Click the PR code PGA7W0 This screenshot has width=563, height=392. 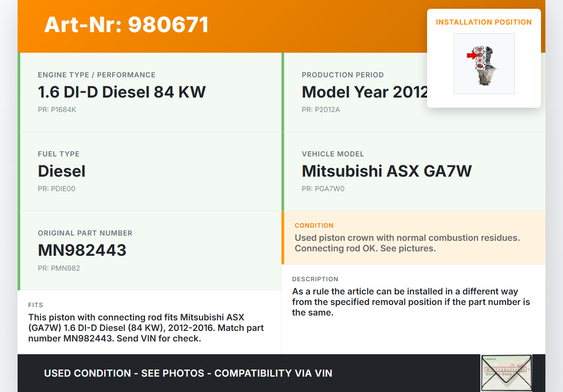coord(323,189)
